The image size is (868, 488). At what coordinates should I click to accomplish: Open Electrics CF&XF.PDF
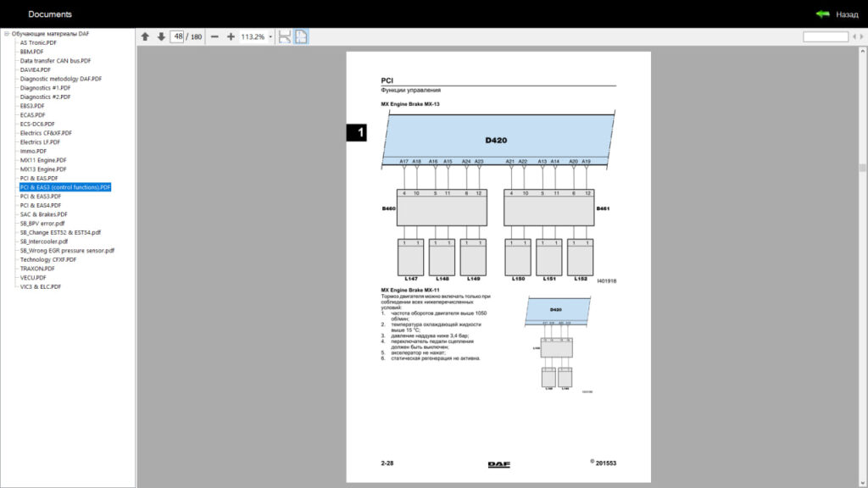click(46, 133)
